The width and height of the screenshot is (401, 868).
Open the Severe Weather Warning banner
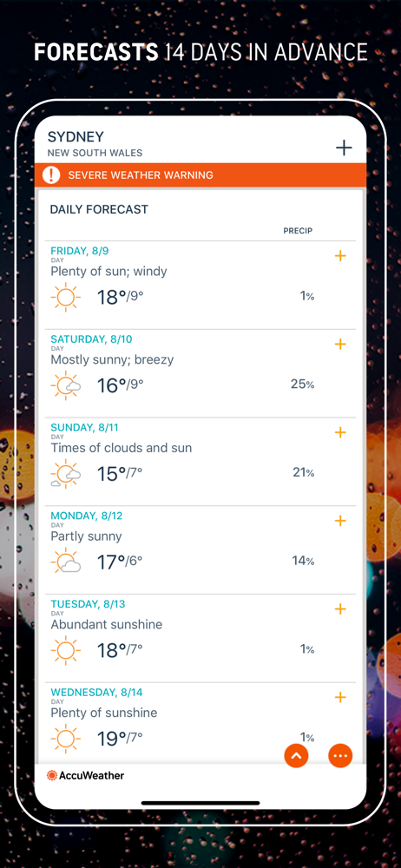click(x=200, y=175)
